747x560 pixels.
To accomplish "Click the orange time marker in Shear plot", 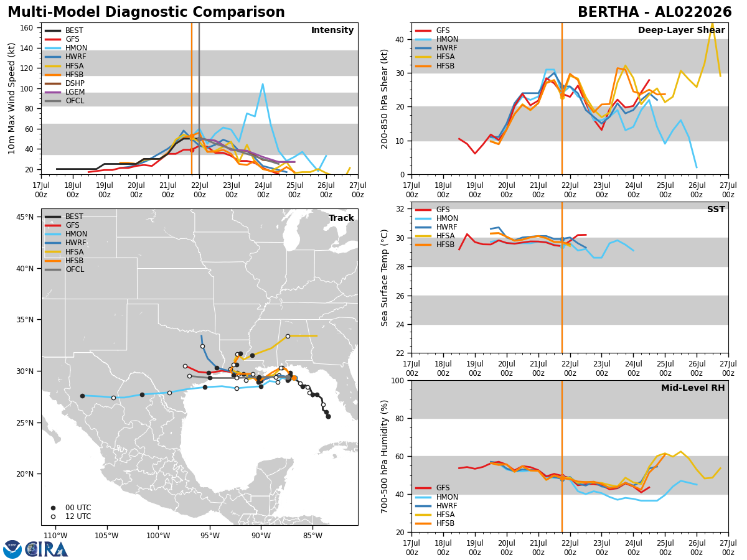I will click(x=562, y=98).
